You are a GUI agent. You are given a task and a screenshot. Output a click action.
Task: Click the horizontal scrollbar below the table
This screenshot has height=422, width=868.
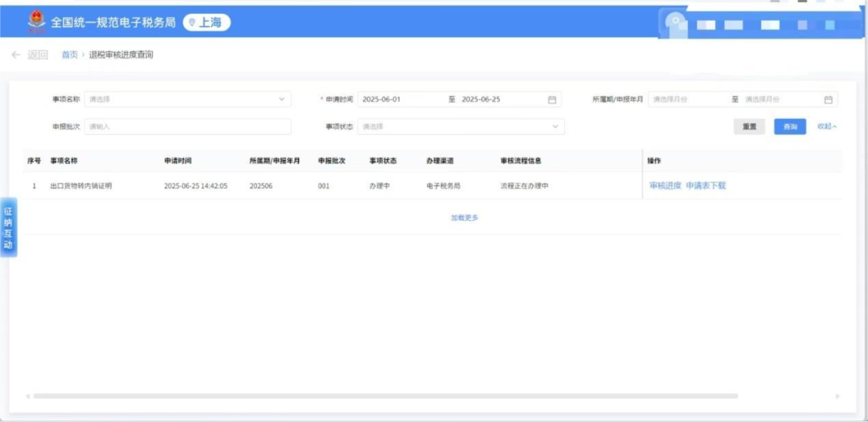(385, 395)
